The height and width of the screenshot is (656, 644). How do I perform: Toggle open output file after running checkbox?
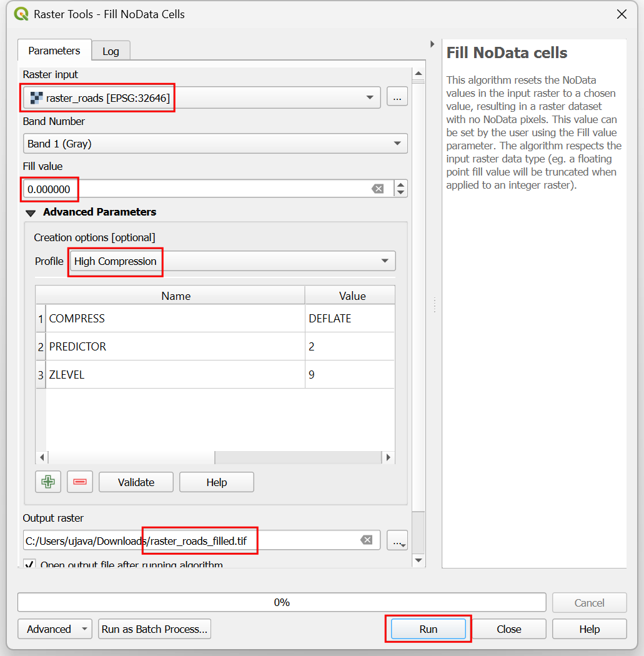coord(29,564)
